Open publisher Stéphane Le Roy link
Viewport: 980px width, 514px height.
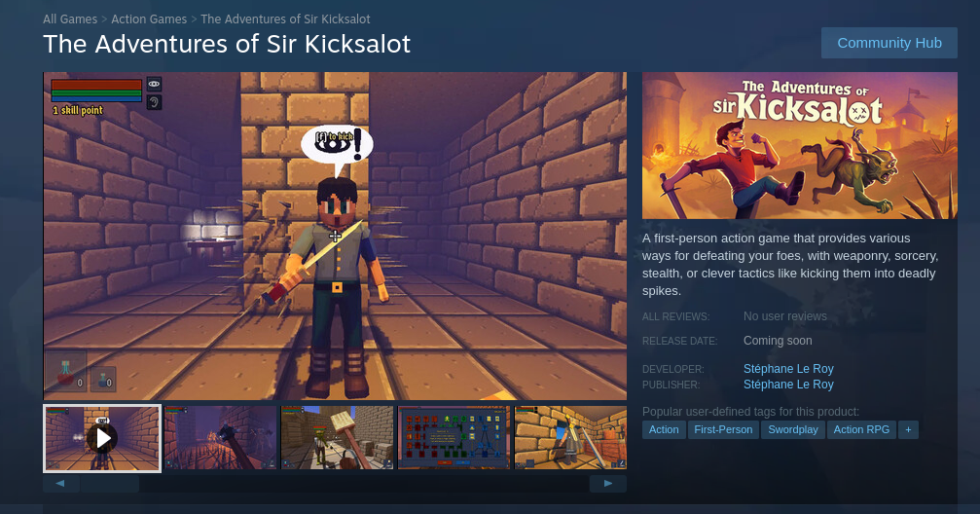pos(788,385)
